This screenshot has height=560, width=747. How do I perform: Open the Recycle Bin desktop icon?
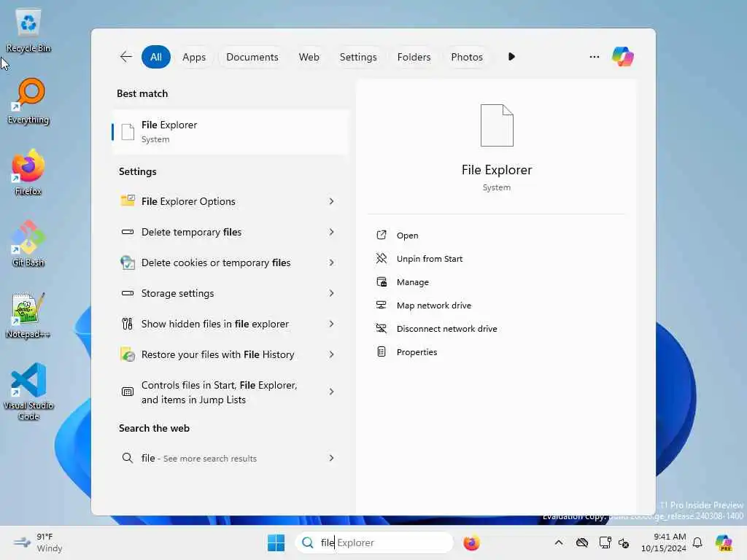(28, 31)
